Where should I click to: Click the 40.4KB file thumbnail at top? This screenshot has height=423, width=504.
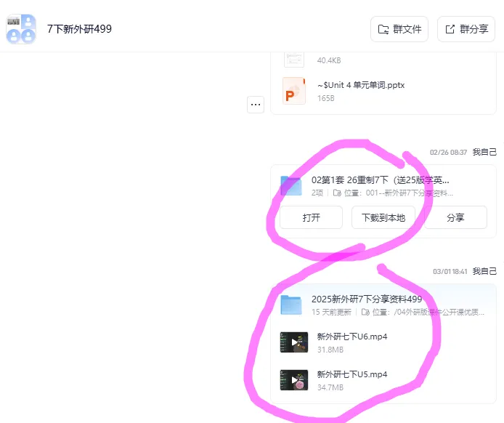click(294, 59)
